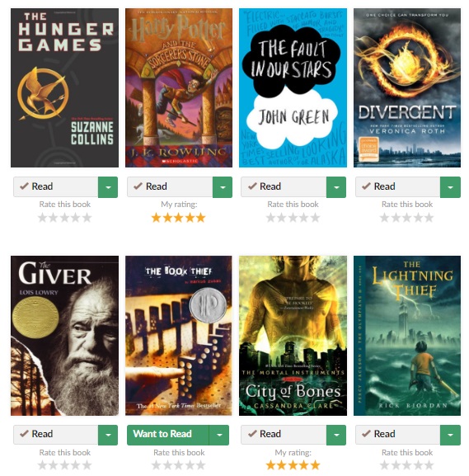Toggle Read status under Divergent
The width and height of the screenshot is (469, 476).
(398, 186)
